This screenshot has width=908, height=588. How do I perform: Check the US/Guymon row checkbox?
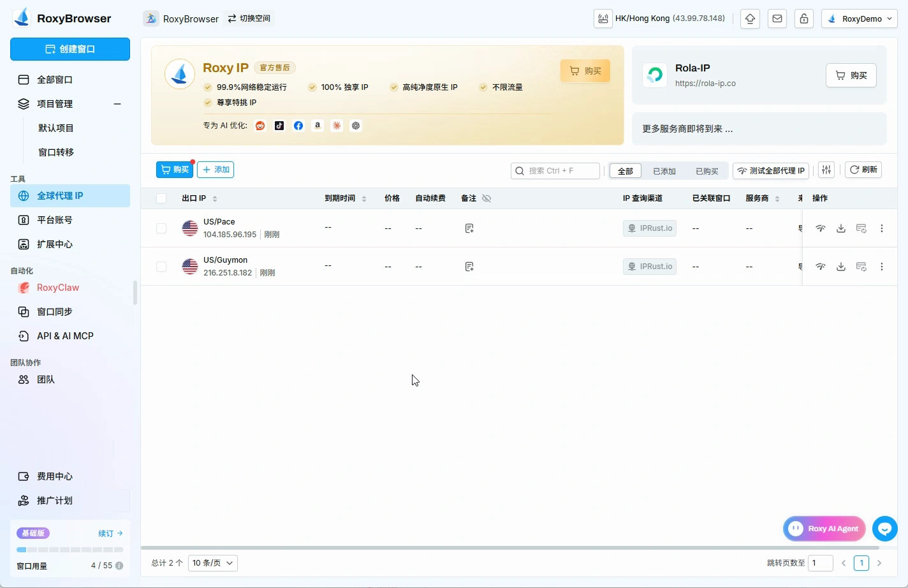pos(161,267)
